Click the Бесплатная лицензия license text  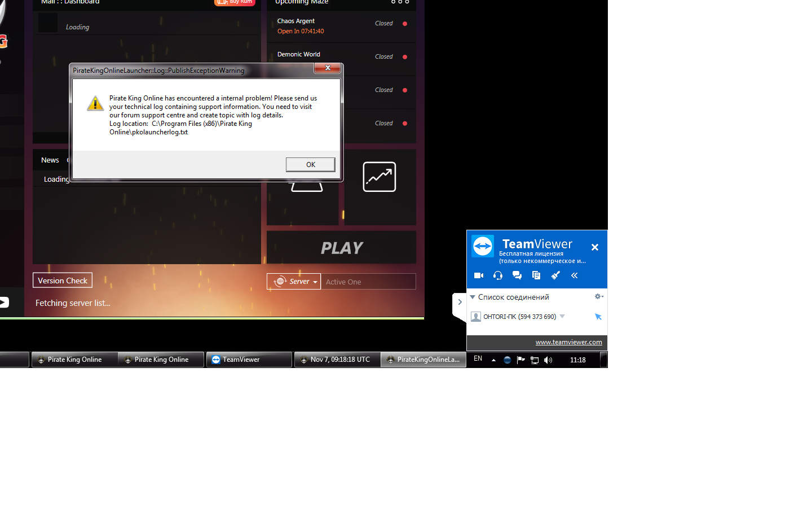pos(531,254)
